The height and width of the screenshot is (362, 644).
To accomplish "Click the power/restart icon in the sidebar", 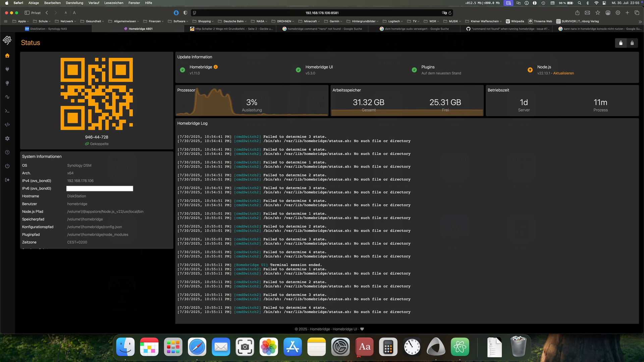I will [7, 166].
